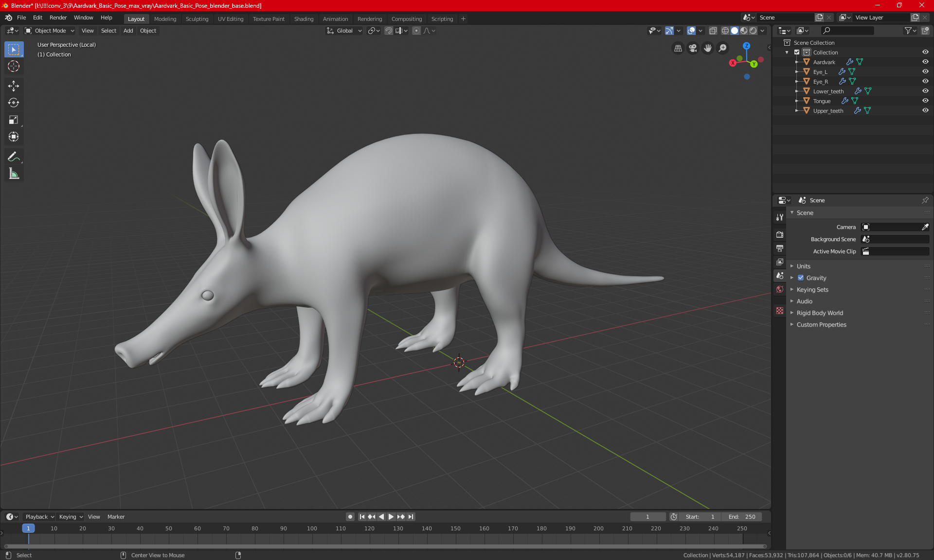Expand the Units panel

point(803,266)
